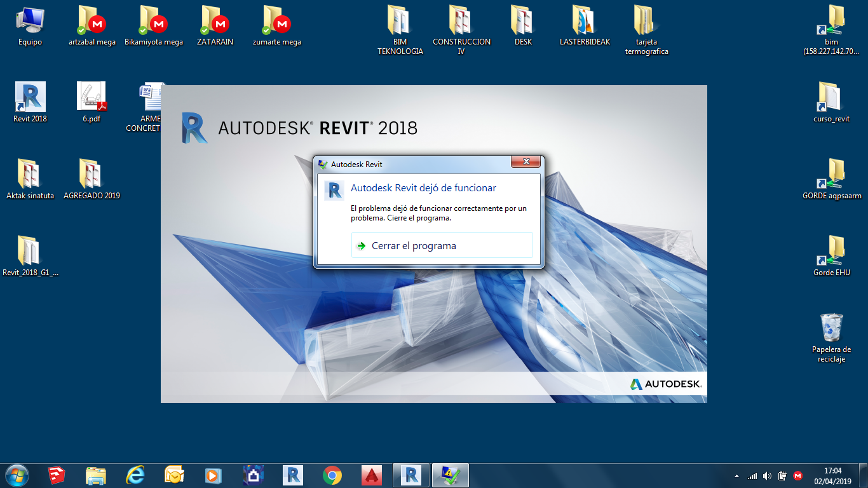Select the Aktak sinatuta folder

pos(31,179)
